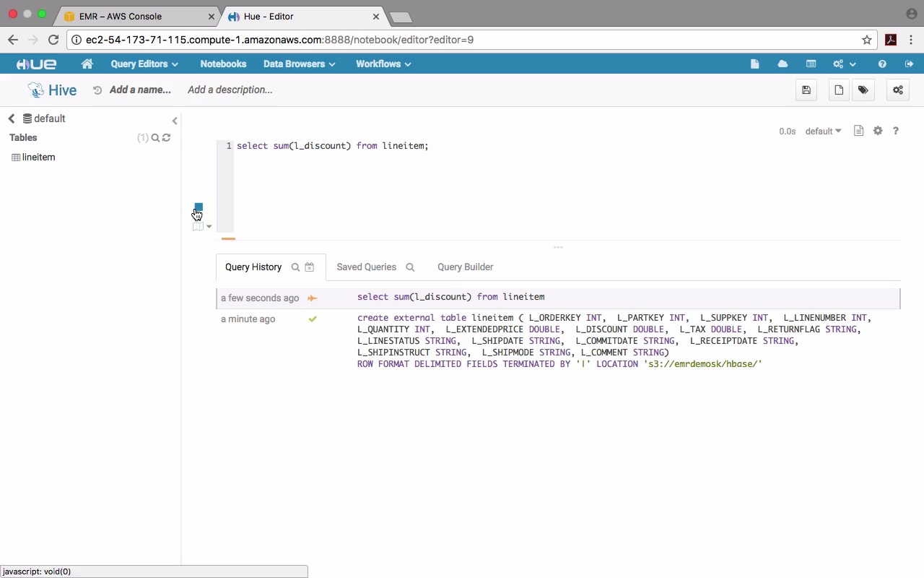Expand the Query Editors menu
This screenshot has height=578, width=924.
click(x=144, y=64)
